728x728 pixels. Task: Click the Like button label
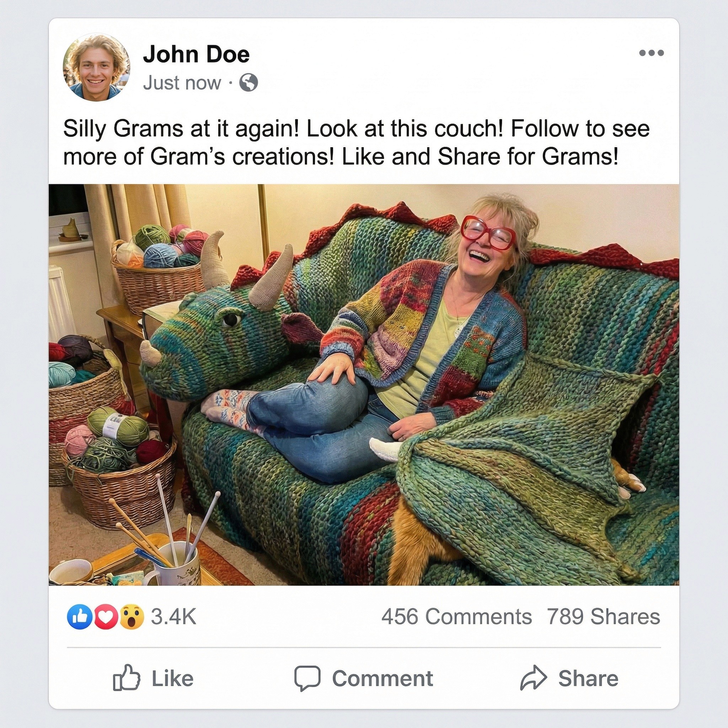tap(172, 679)
